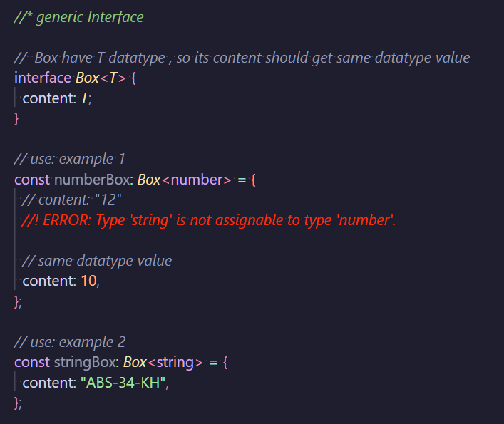Click the numeric value 10
The height and width of the screenshot is (424, 504).
point(88,281)
